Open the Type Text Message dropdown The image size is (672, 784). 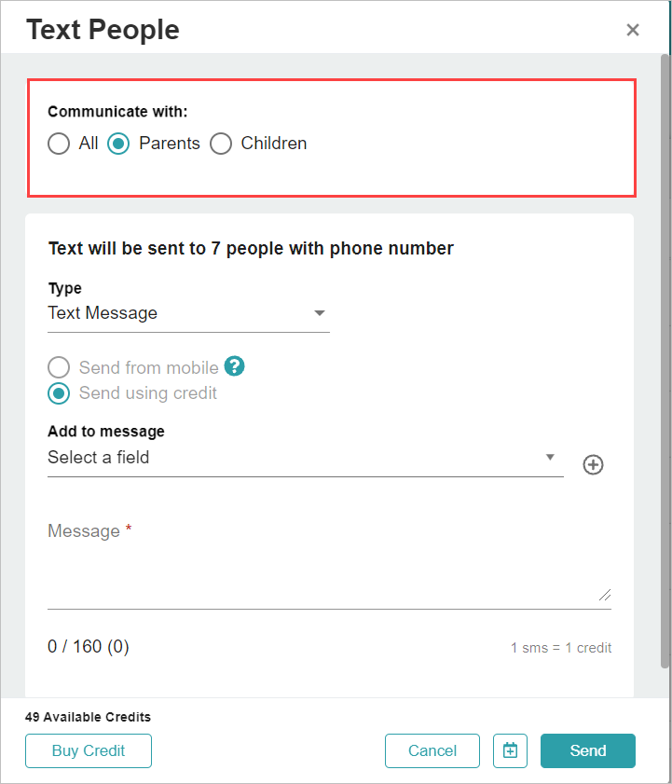pos(188,313)
